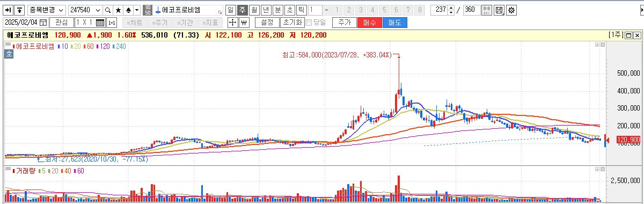The width and height of the screenshot is (644, 204).
Task: Click the red 매수 buy button
Action: click(x=369, y=23)
